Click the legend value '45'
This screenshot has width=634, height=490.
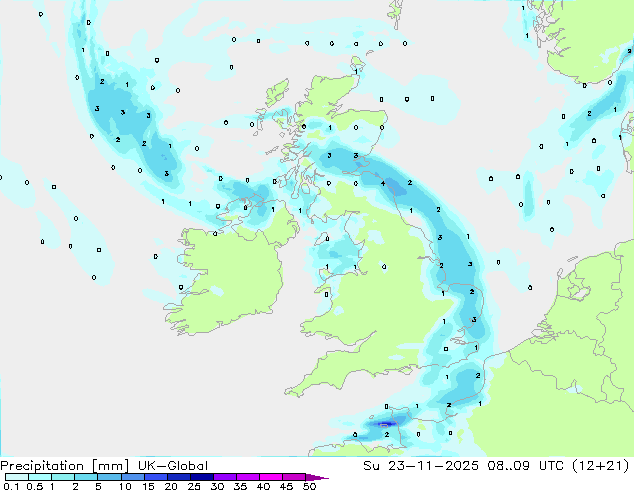tap(286, 486)
